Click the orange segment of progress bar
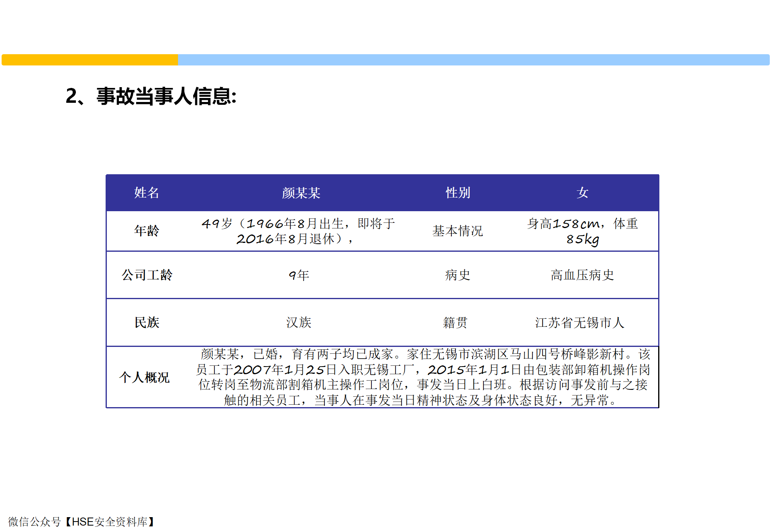Screen dimensions: 771x532 (x=90, y=60)
